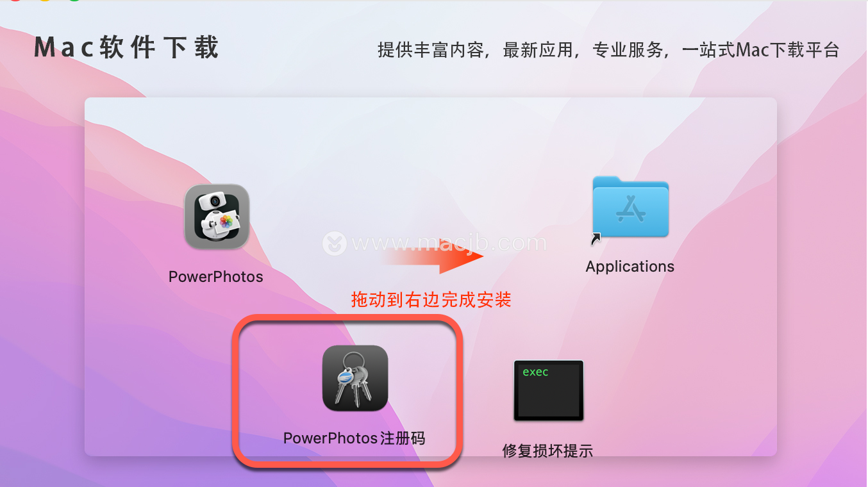Select the 修复损坏提示 file label
This screenshot has width=868, height=487.
click(x=547, y=450)
